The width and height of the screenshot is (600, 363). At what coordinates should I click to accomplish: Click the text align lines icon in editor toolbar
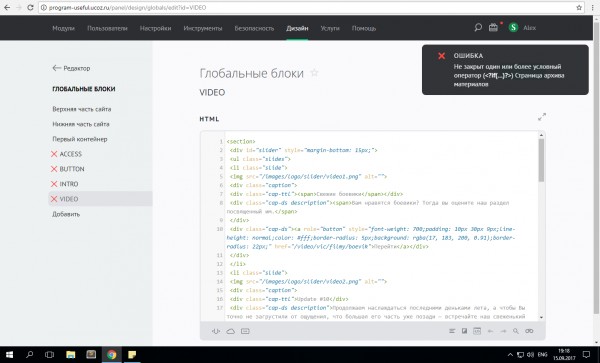452,331
